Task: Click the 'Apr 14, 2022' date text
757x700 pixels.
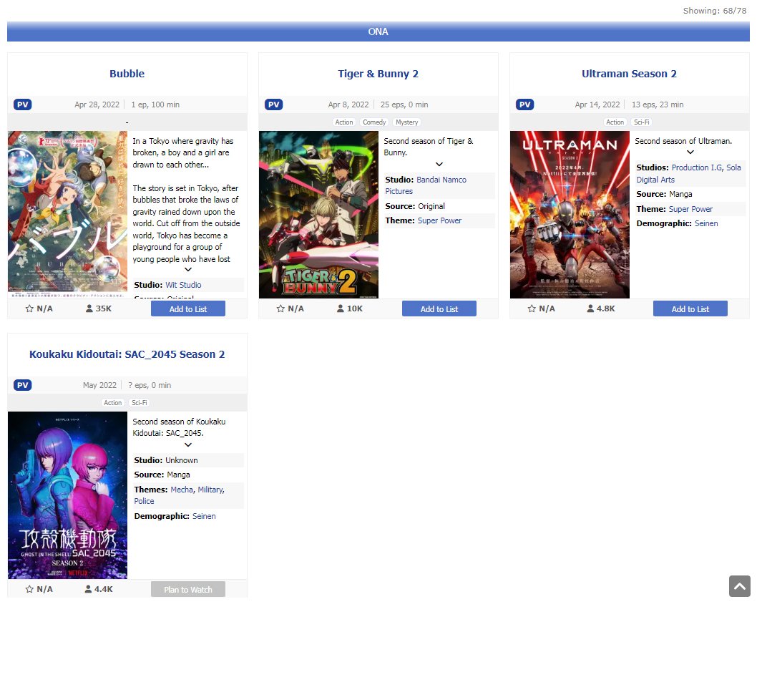Action: point(597,104)
